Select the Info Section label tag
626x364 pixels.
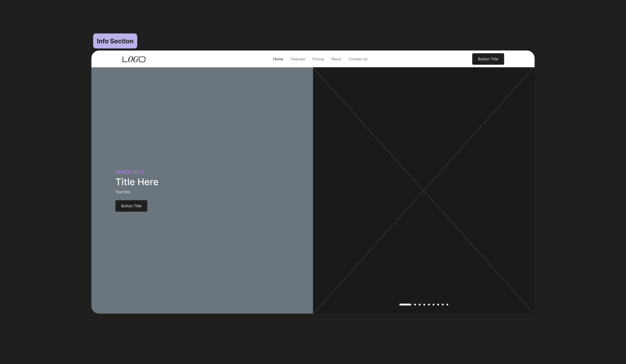click(x=115, y=41)
